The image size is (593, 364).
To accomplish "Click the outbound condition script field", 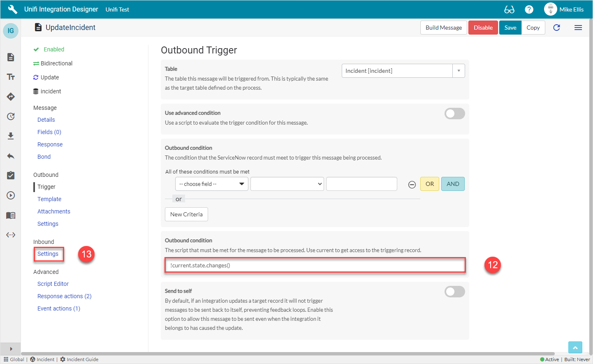I will pos(315,265).
